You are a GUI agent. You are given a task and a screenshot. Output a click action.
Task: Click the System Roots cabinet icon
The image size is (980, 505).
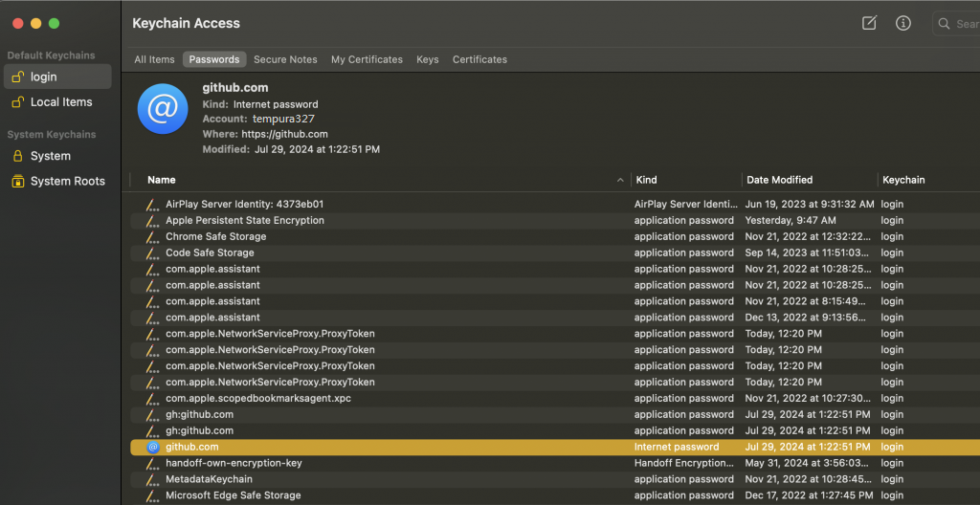tap(18, 182)
